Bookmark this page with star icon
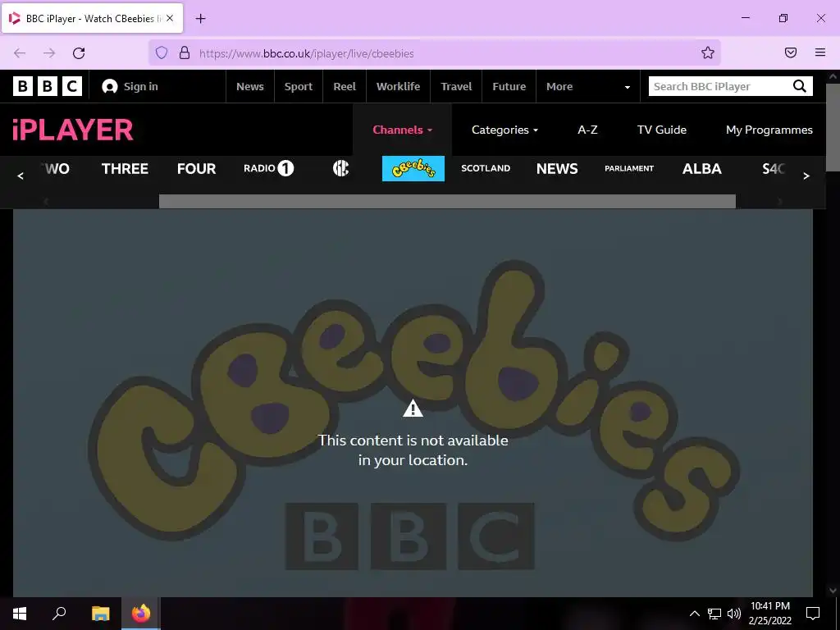The height and width of the screenshot is (630, 840). click(x=708, y=53)
